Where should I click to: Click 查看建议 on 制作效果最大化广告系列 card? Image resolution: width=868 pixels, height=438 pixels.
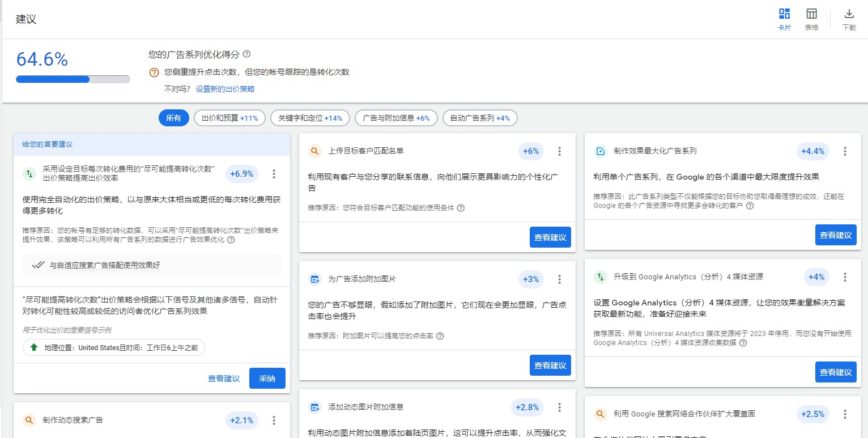coord(836,235)
